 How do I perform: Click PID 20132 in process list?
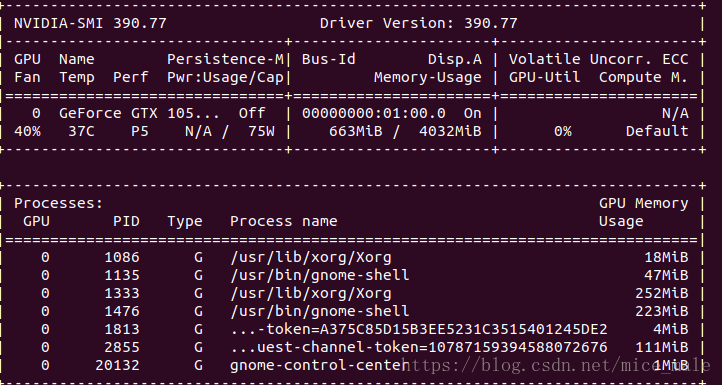coord(117,365)
